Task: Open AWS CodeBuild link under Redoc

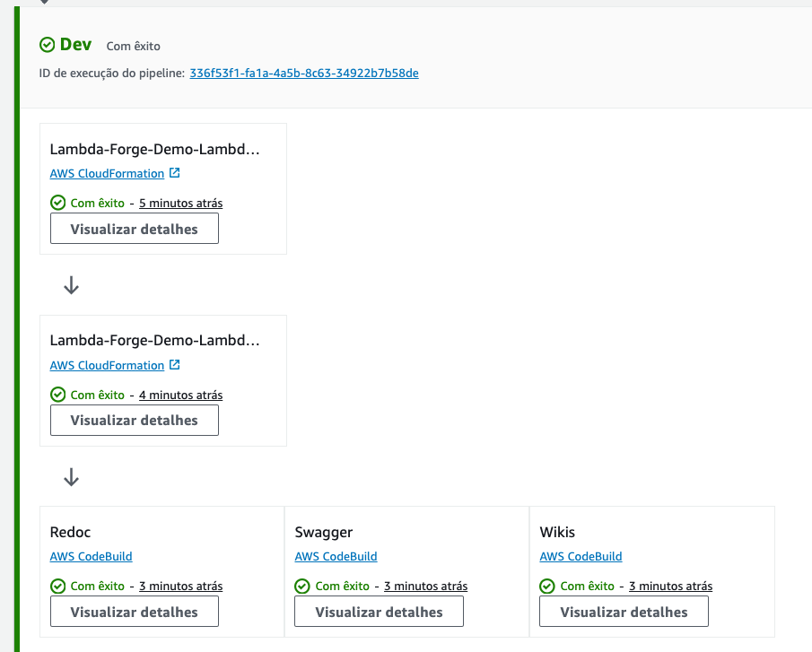Action: tap(91, 557)
